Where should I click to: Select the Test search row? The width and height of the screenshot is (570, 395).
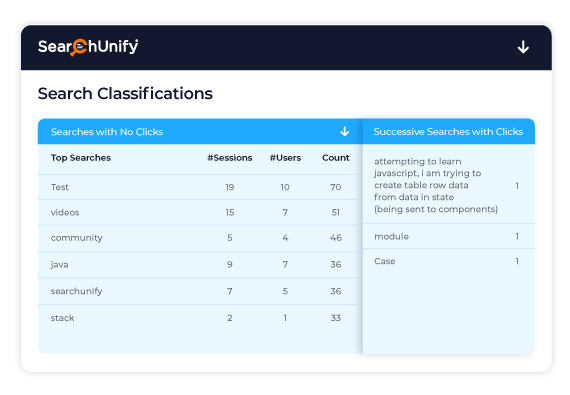200,187
